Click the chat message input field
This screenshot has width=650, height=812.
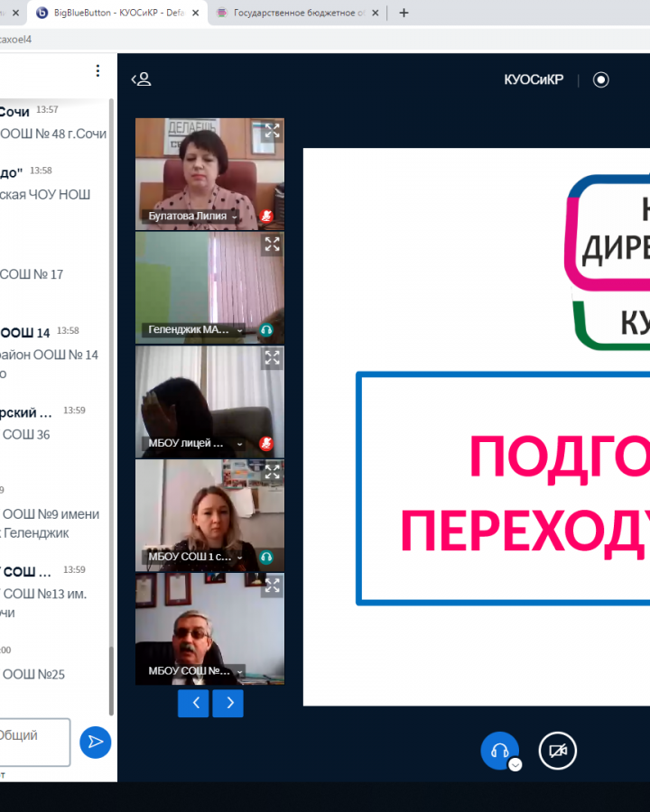click(32, 742)
